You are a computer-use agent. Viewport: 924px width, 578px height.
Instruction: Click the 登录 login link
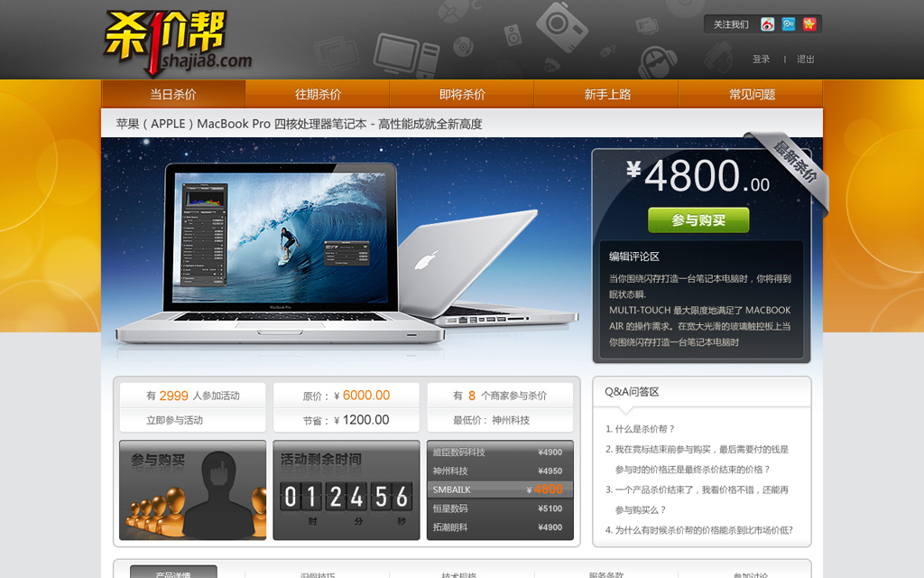pyautogui.click(x=761, y=59)
